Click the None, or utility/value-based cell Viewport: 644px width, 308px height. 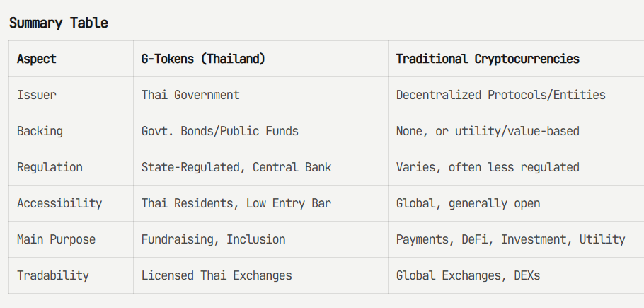(488, 131)
